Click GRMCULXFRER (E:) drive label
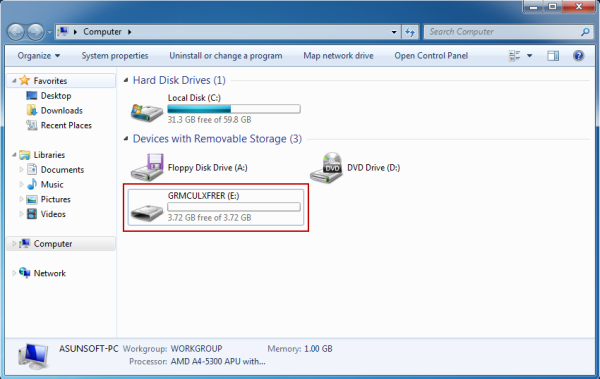Image resolution: width=600 pixels, height=379 pixels. click(203, 196)
